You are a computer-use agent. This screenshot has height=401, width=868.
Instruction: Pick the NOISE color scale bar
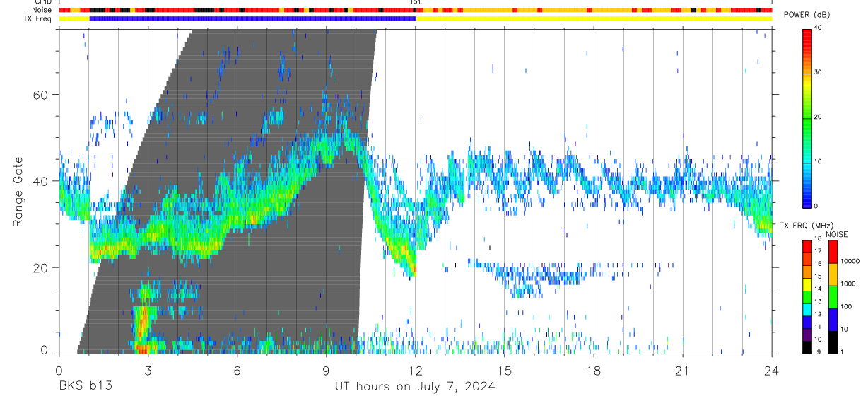click(x=833, y=297)
